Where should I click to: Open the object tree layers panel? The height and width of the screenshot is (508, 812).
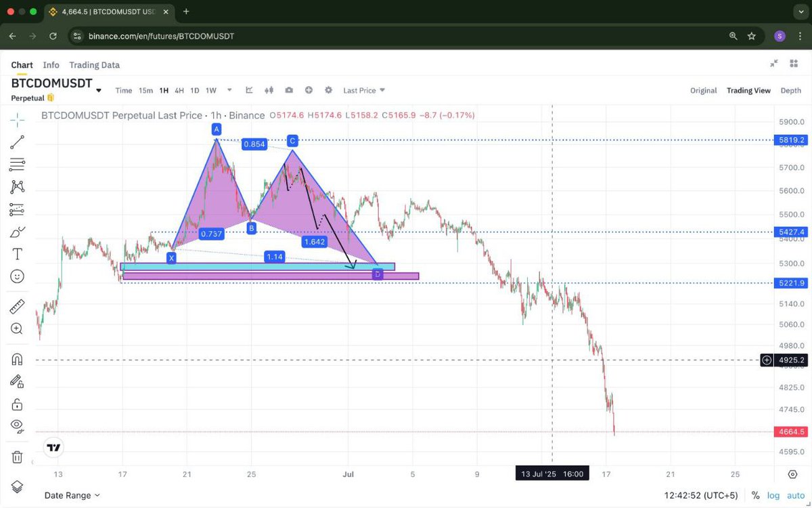click(17, 486)
